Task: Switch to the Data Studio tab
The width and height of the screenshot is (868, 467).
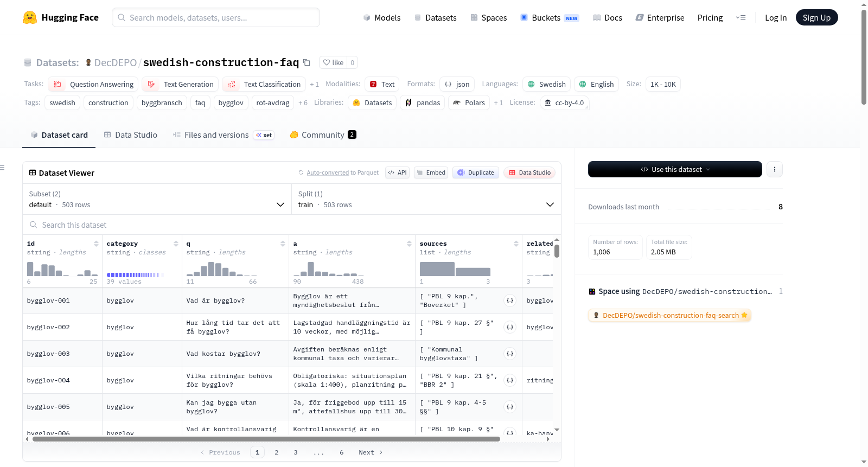Action: (x=131, y=135)
